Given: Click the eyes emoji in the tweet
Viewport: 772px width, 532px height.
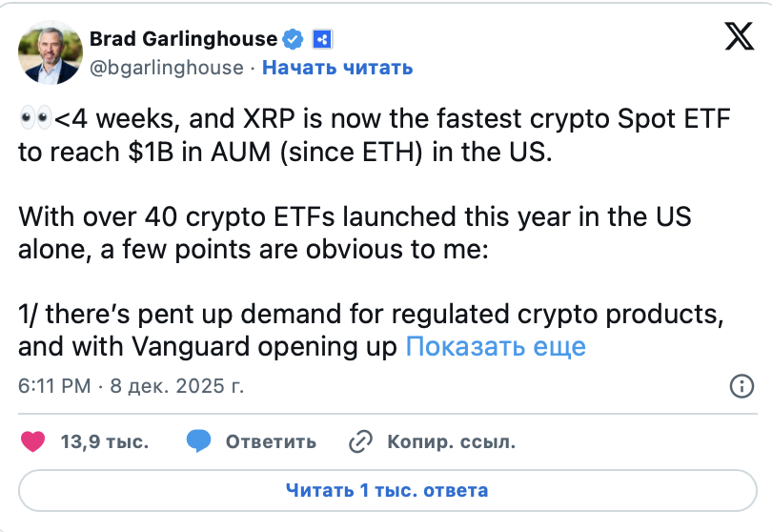Looking at the screenshot, I should [x=34, y=120].
